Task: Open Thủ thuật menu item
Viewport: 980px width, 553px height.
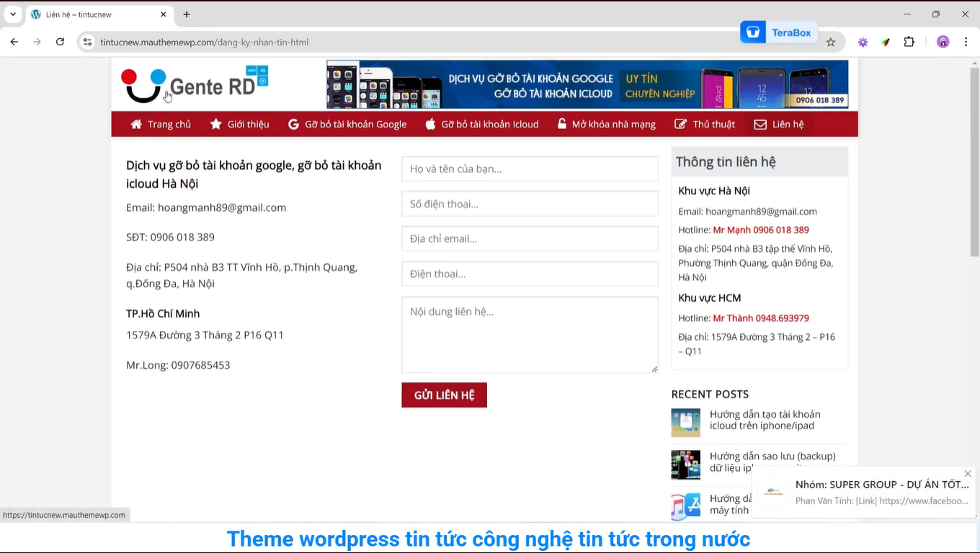Action: click(x=705, y=124)
